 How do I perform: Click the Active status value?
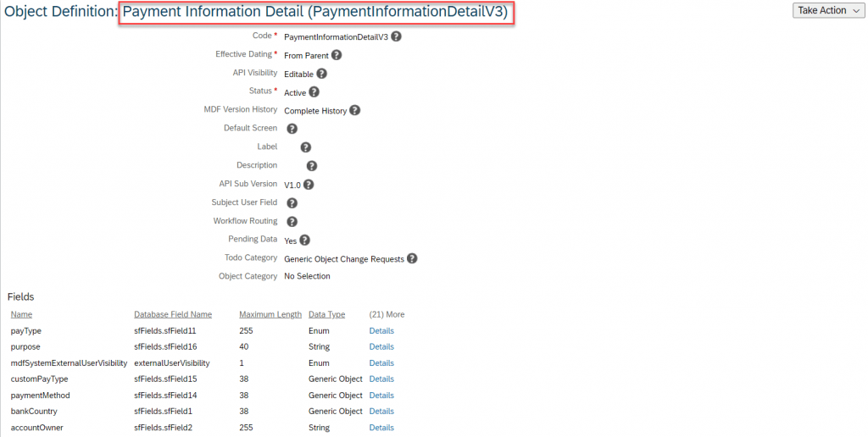(x=294, y=92)
